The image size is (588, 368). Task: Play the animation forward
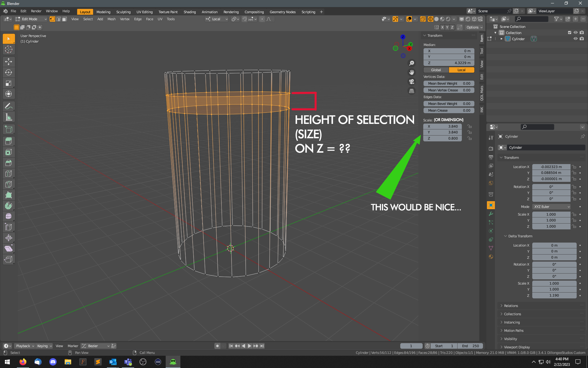click(250, 346)
